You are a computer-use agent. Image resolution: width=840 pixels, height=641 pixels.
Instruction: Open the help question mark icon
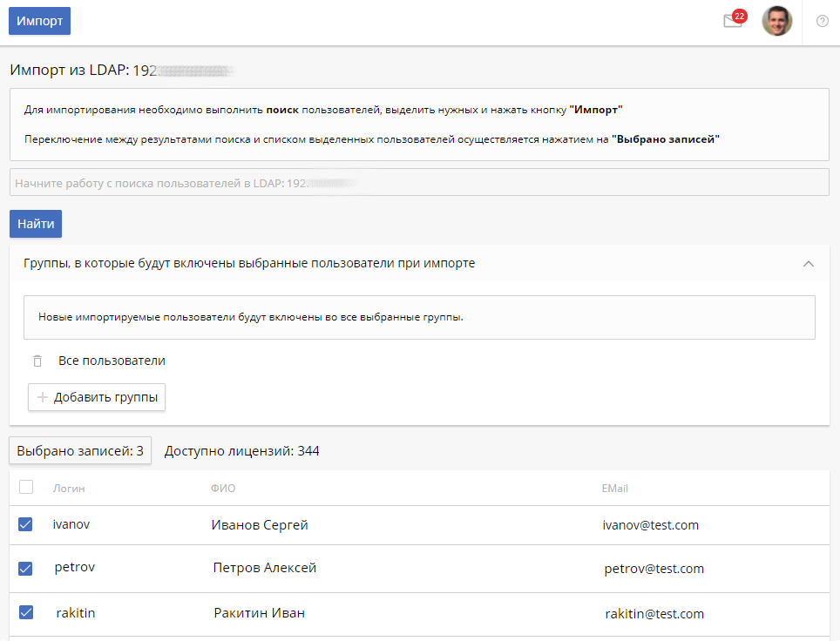click(823, 22)
